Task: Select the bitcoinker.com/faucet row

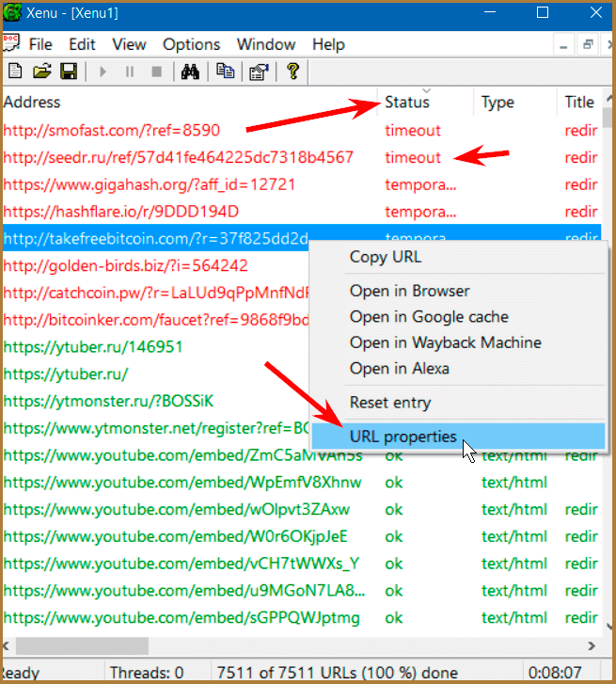Action: (157, 320)
